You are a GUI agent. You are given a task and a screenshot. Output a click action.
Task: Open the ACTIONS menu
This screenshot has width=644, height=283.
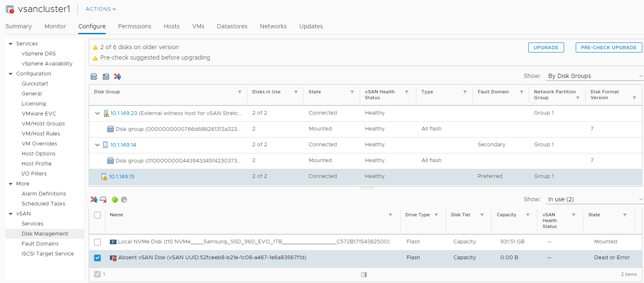[101, 9]
